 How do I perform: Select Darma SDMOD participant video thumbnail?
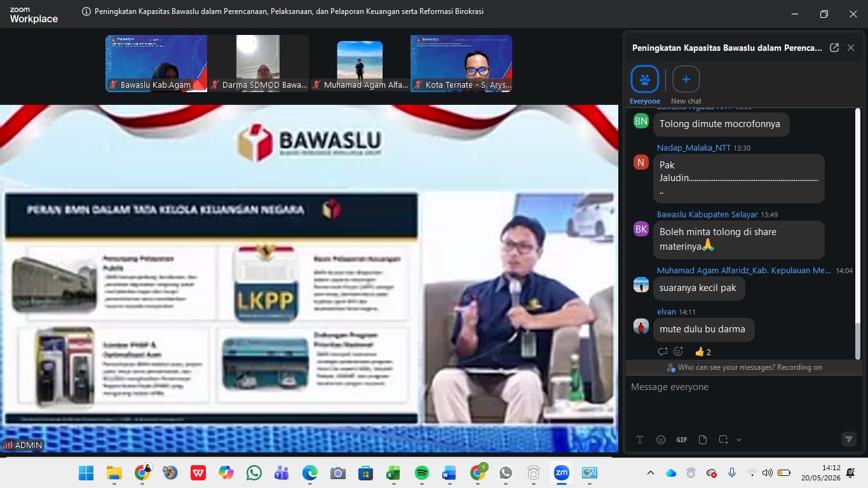tap(258, 64)
